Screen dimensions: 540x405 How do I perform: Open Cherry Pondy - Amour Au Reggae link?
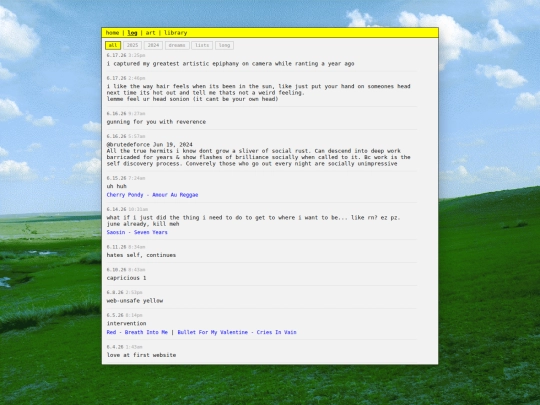pyautogui.click(x=152, y=195)
